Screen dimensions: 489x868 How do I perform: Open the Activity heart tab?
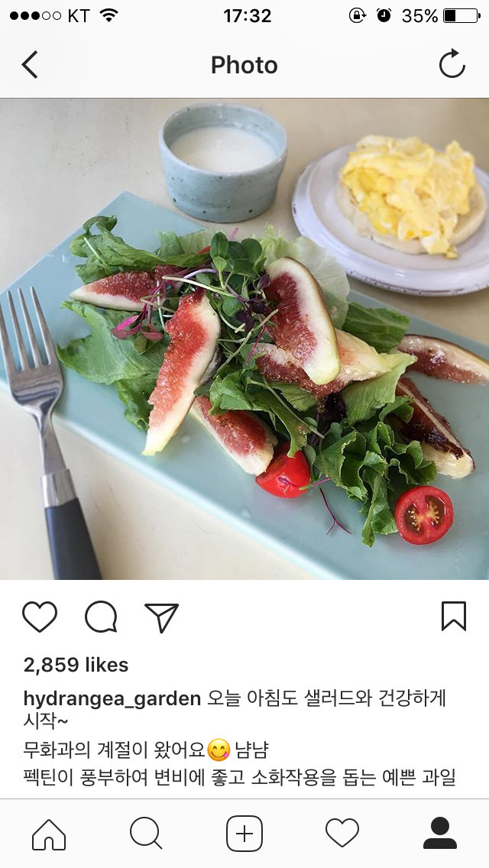(x=342, y=833)
